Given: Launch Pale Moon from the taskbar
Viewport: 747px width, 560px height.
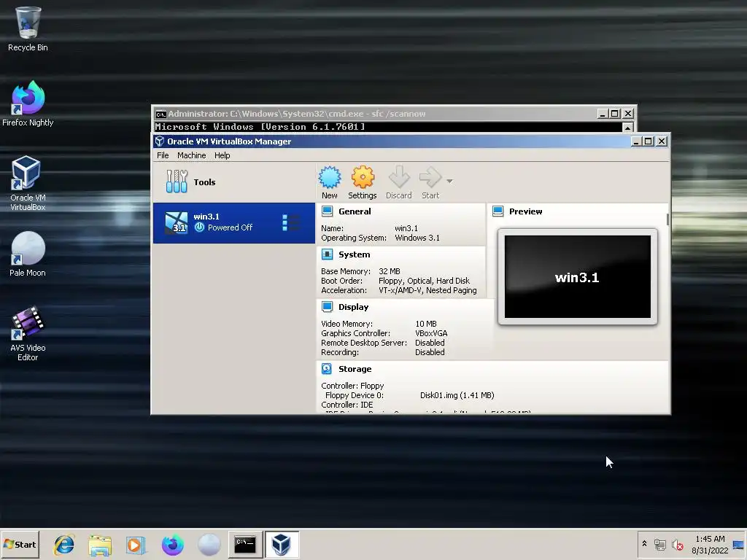Looking at the screenshot, I should click(x=209, y=545).
